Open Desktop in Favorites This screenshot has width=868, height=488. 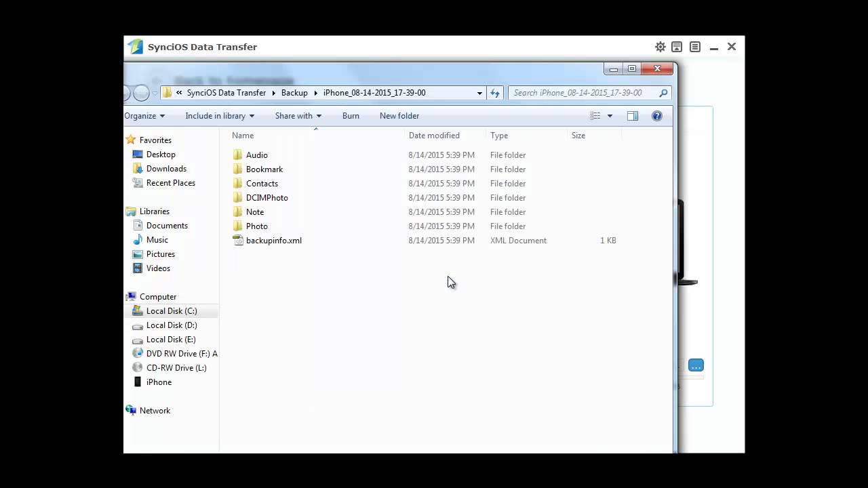(161, 155)
